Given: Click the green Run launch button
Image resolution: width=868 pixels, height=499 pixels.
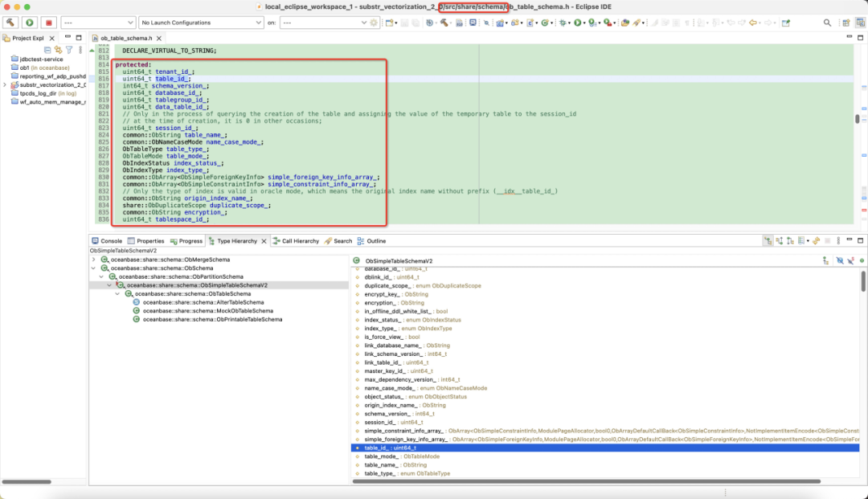Looking at the screenshot, I should [x=30, y=22].
